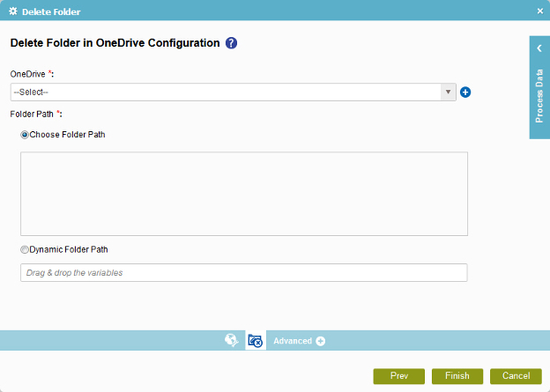Click the Delete Folder in OneDrive Configuration heading

(x=115, y=43)
